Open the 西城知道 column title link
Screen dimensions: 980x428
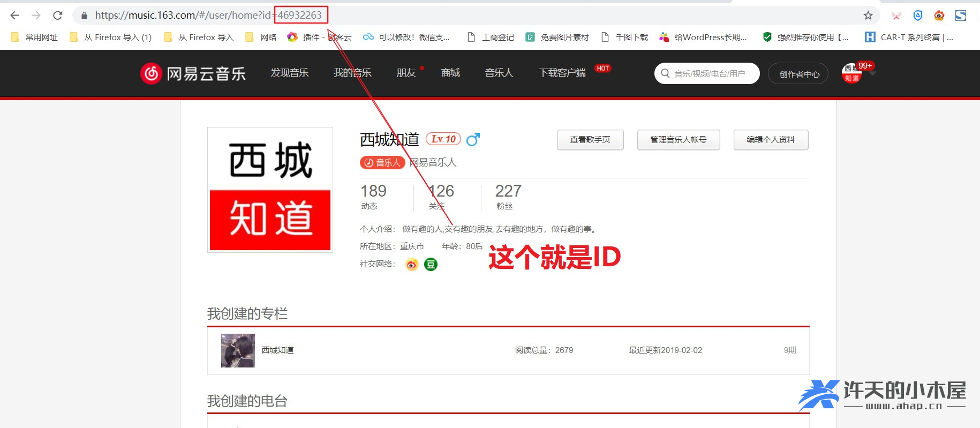point(277,350)
